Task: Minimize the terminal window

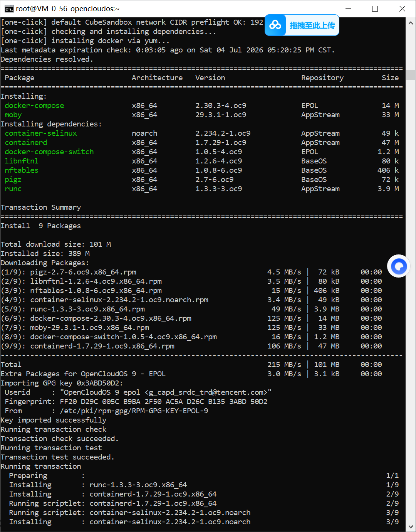Action: click(348, 8)
